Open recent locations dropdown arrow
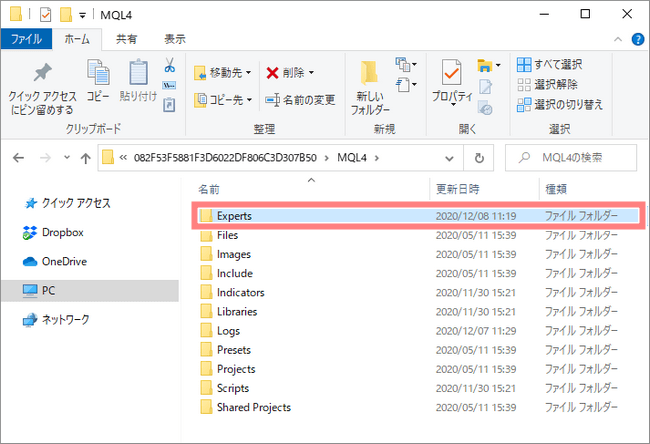The height and width of the screenshot is (444, 650). (67, 158)
